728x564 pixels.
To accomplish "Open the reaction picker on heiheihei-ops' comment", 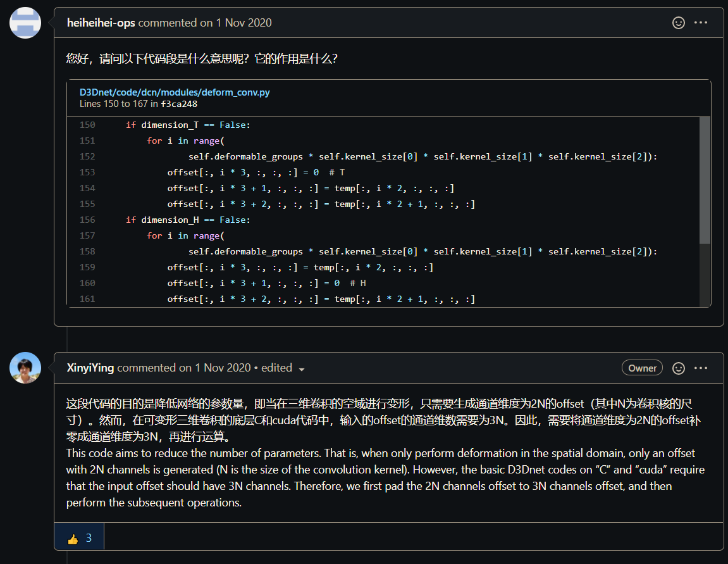I will 678,23.
